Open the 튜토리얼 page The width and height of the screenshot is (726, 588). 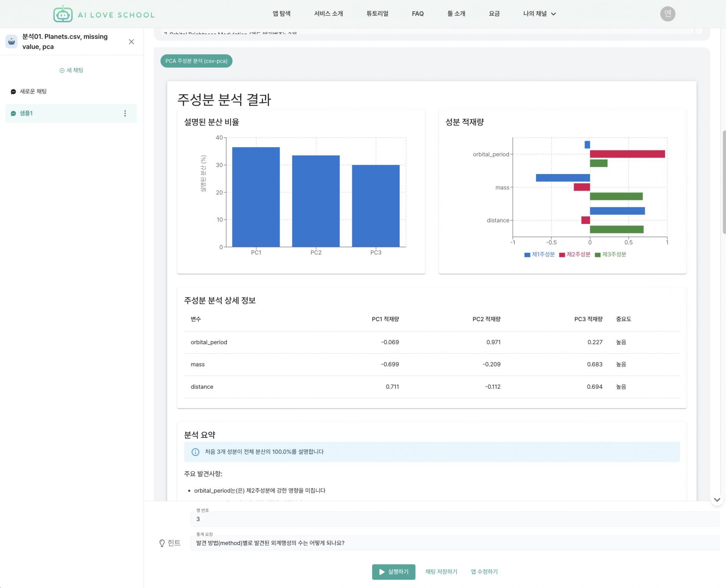click(x=377, y=14)
